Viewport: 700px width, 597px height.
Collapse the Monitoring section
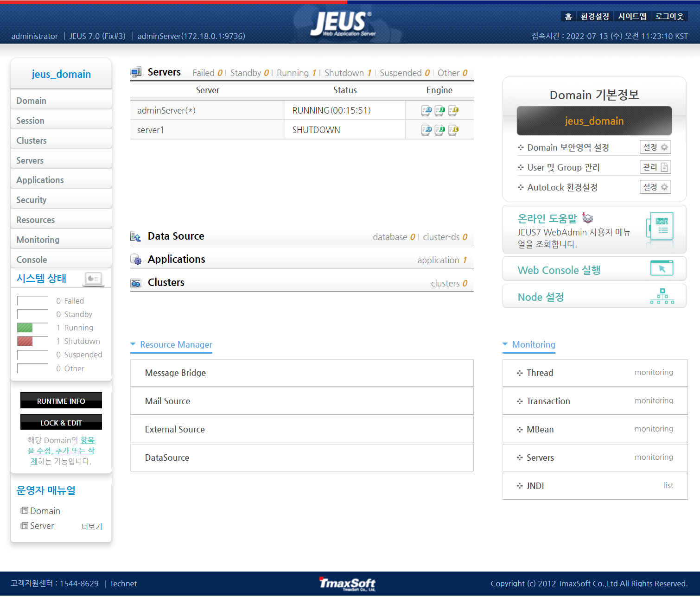(505, 344)
